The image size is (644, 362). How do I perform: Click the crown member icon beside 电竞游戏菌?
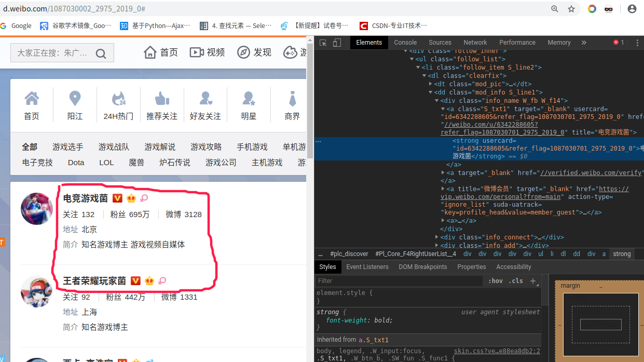coord(131,198)
